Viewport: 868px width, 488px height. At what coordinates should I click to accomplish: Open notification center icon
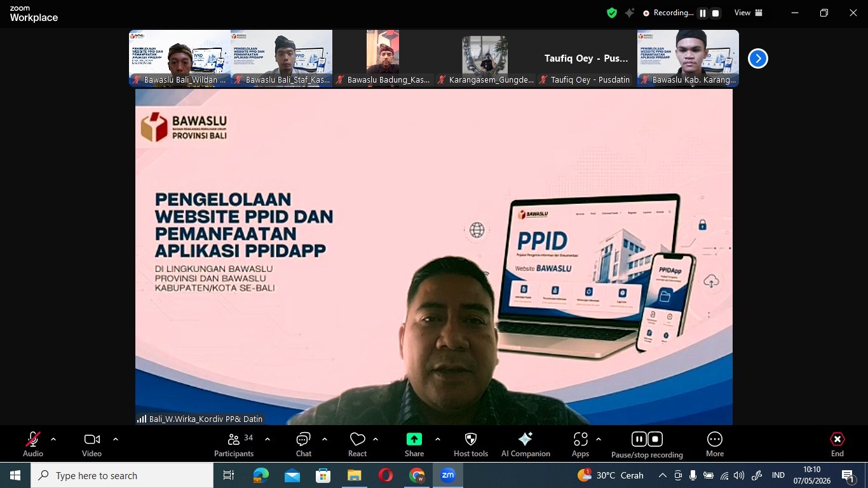click(x=848, y=475)
